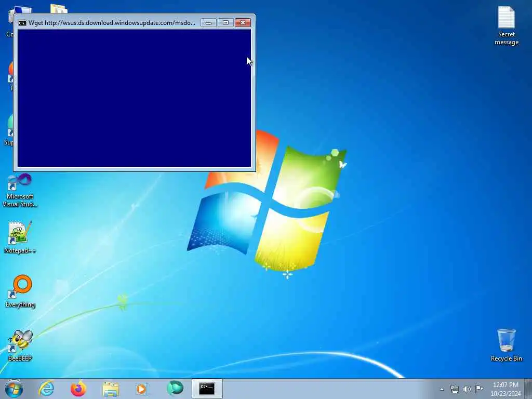Show hidden system tray icons
Viewport: 532px width, 399px height.
[x=442, y=389]
